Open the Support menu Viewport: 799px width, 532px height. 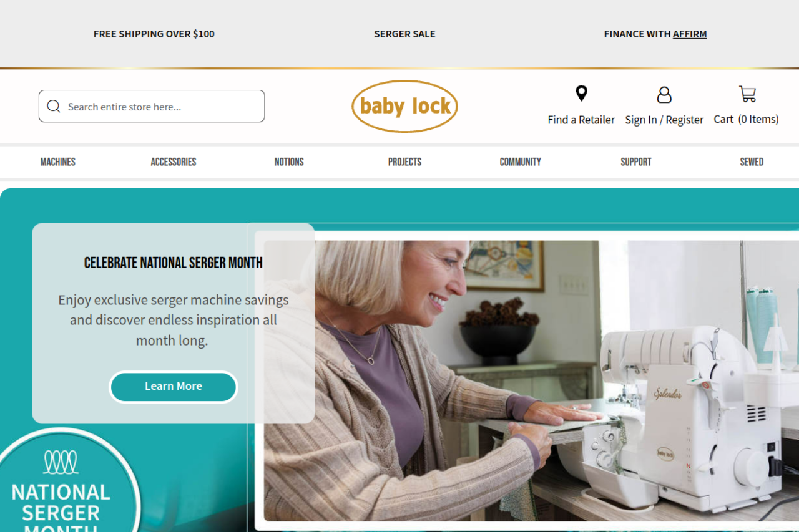pyautogui.click(x=636, y=162)
